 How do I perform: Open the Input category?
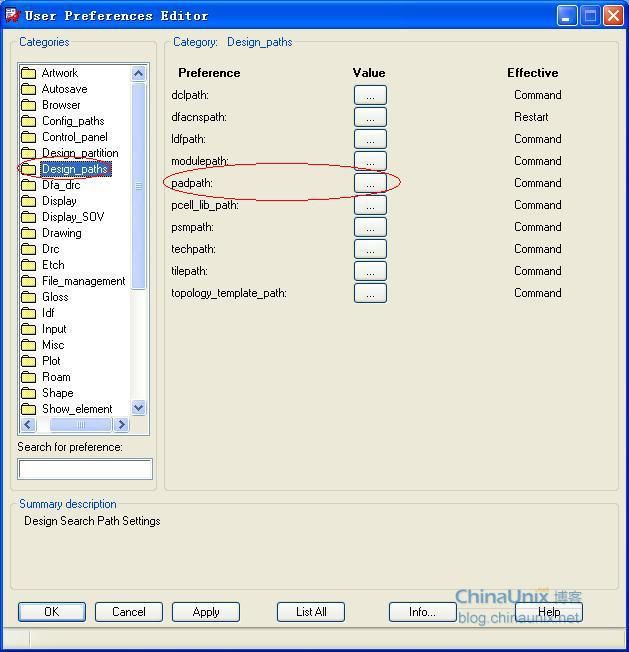54,329
